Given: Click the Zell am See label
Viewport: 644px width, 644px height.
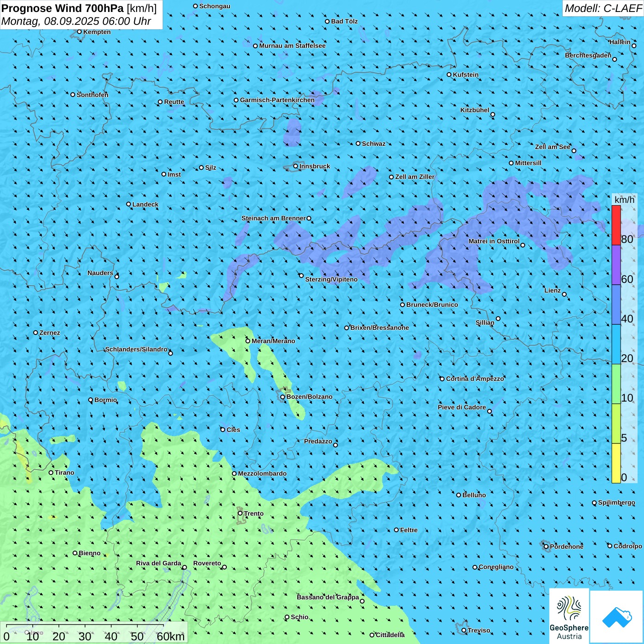Looking at the screenshot, I should [552, 147].
